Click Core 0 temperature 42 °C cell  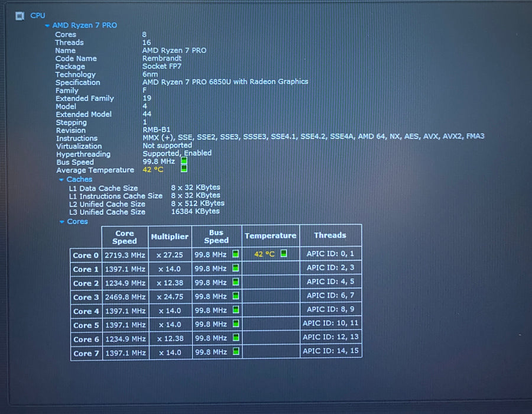[x=270, y=254]
